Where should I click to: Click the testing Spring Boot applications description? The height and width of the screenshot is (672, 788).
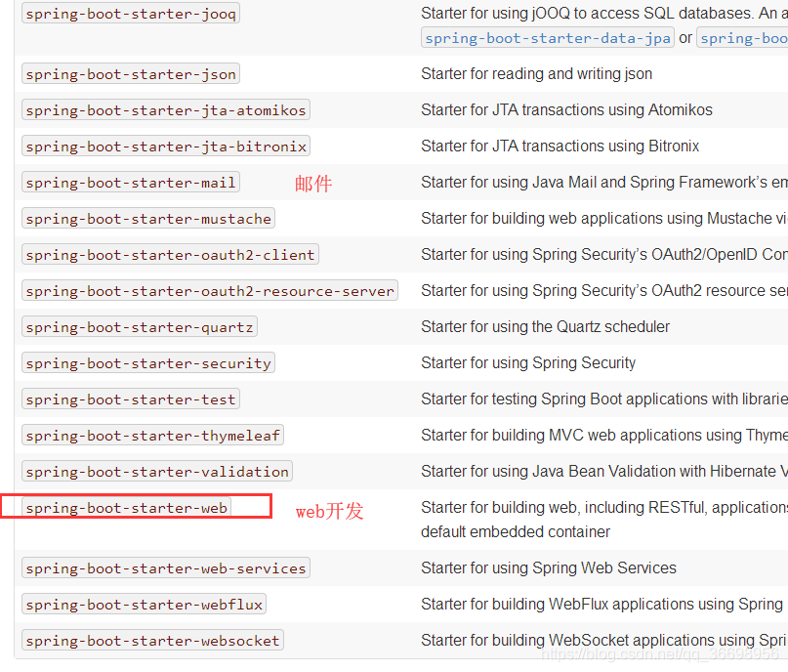click(x=604, y=399)
